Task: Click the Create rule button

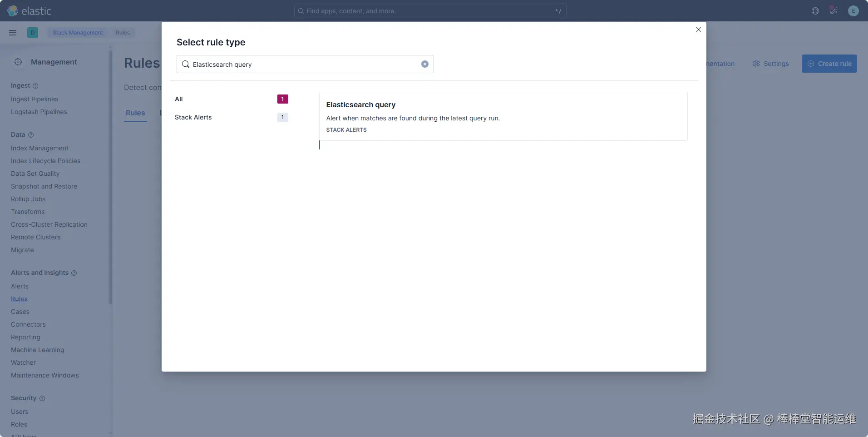Action: tap(829, 64)
